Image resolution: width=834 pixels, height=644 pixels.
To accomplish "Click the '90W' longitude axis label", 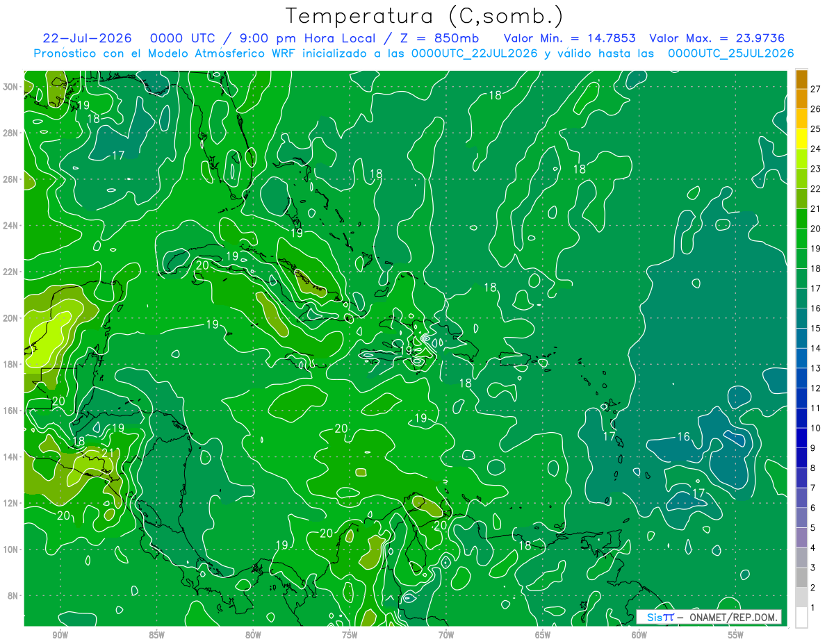I will [60, 635].
